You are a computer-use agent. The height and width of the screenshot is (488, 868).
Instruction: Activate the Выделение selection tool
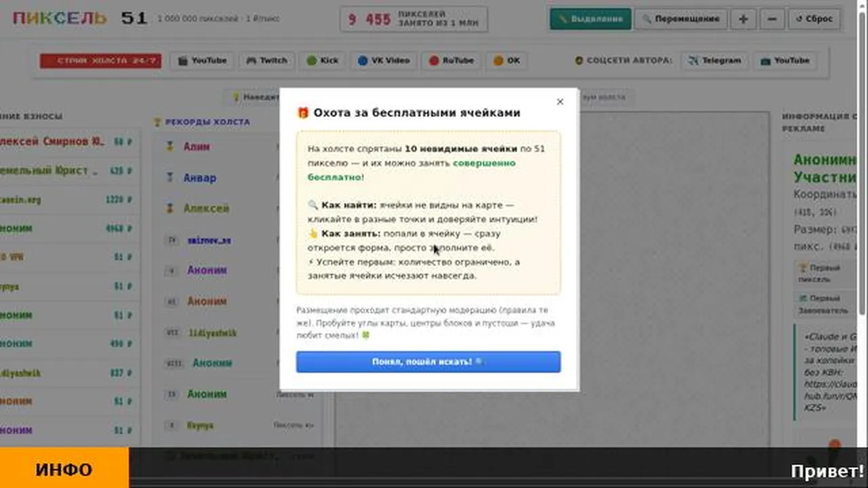[x=590, y=19]
